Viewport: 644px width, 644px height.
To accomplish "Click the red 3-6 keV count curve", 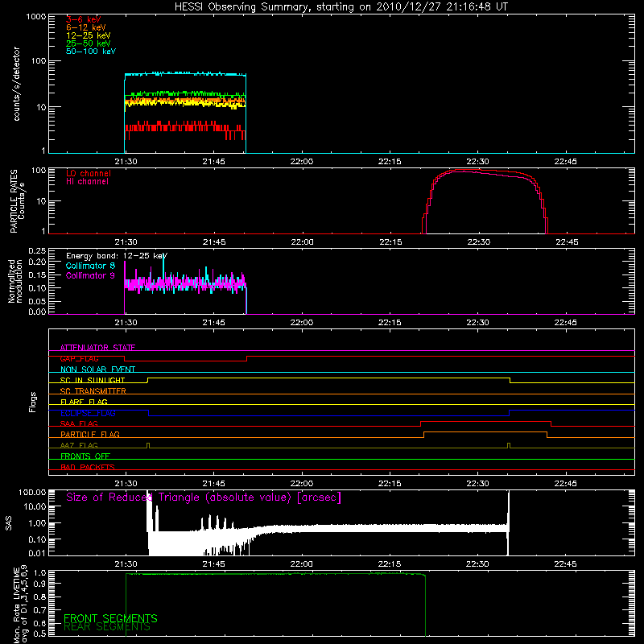I will coord(185,127).
